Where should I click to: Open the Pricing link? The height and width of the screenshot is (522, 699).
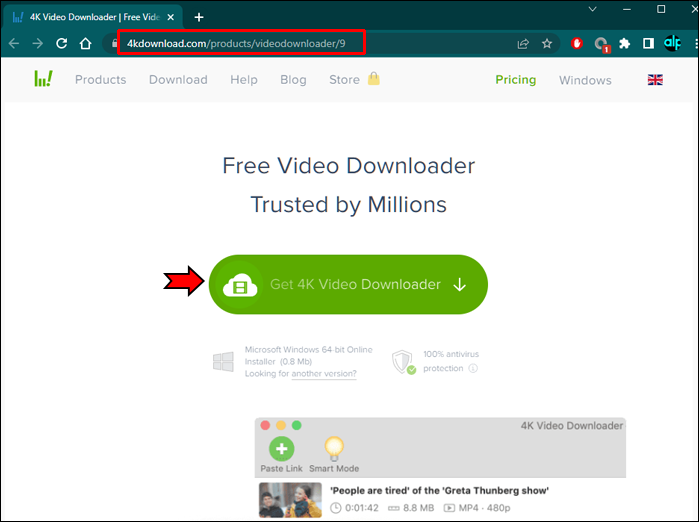516,79
